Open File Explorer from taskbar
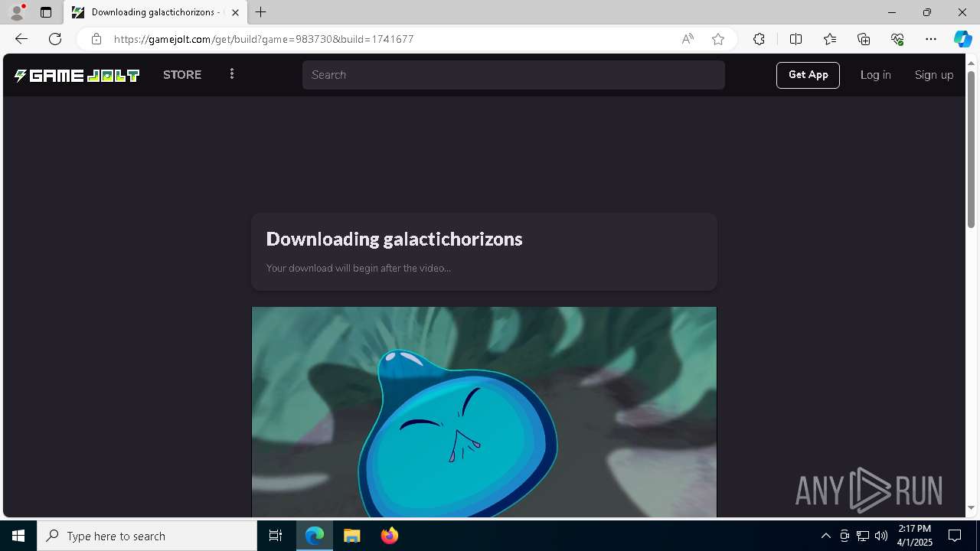The width and height of the screenshot is (980, 551). pyautogui.click(x=352, y=536)
